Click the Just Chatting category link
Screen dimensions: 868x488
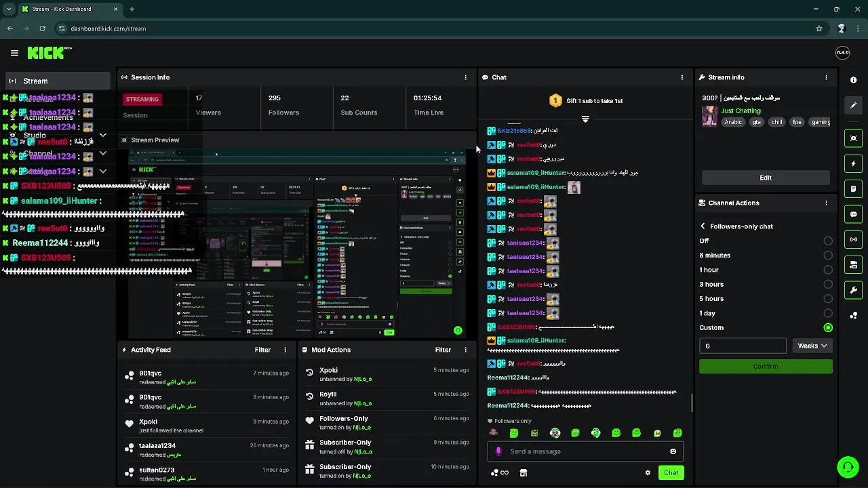(x=741, y=110)
